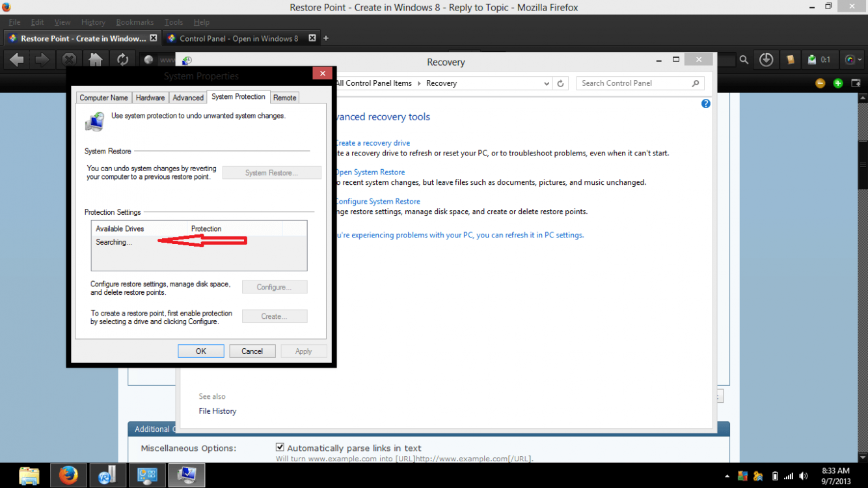Click the Apply button in System Properties
Image resolution: width=868 pixels, height=488 pixels.
click(x=304, y=351)
